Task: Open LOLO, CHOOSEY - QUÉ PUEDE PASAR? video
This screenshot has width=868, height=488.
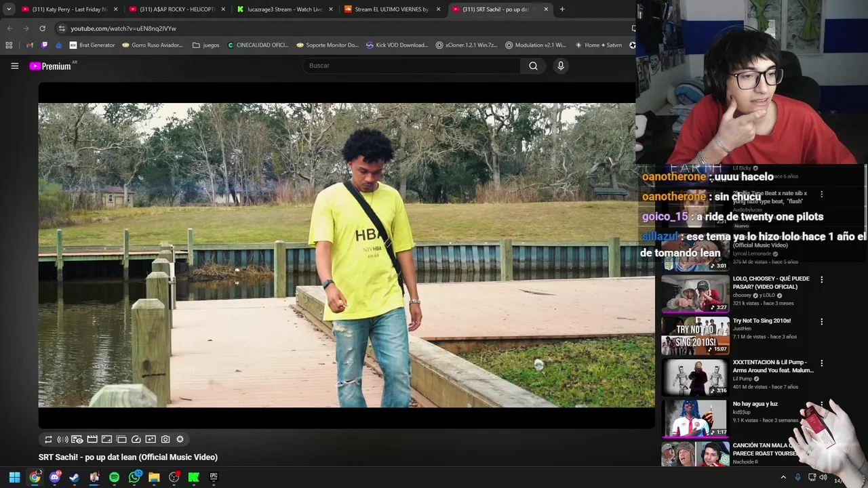Action: [771, 283]
